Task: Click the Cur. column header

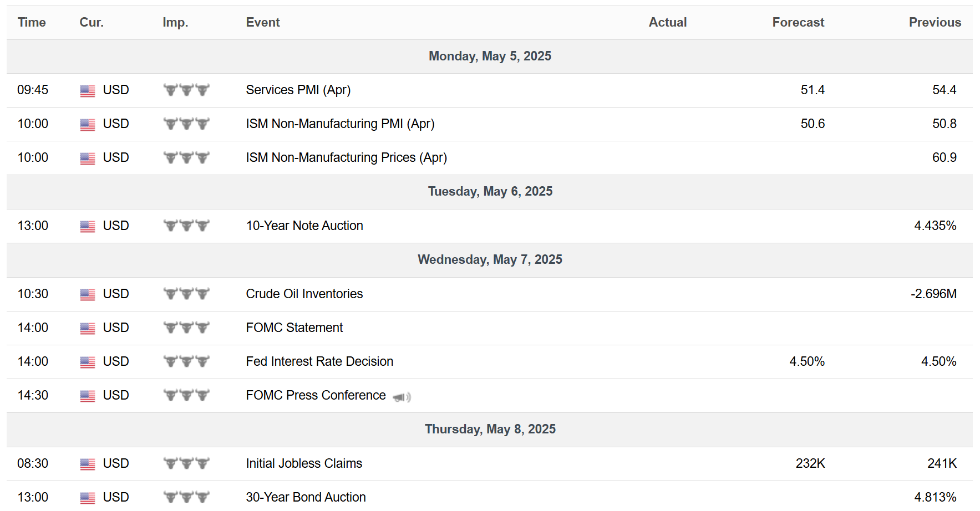Action: tap(92, 22)
